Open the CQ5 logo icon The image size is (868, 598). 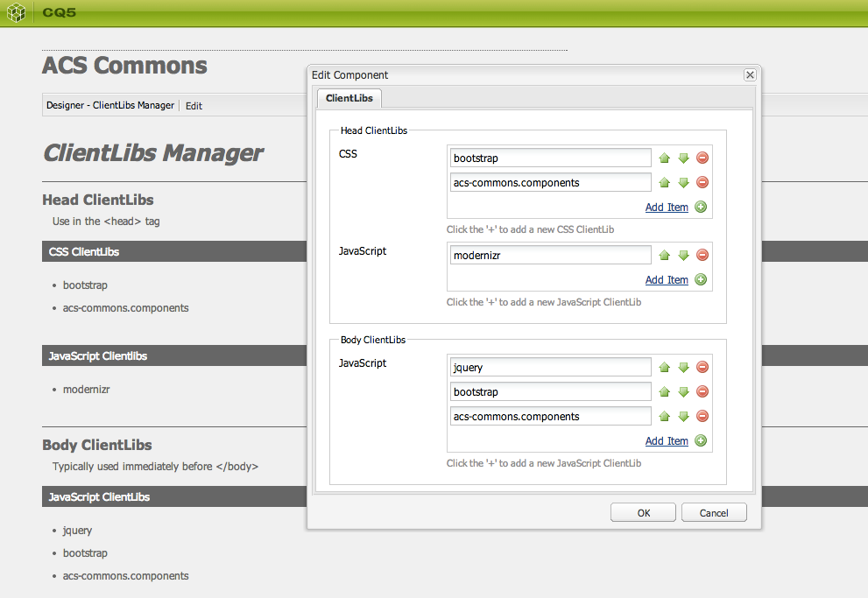(x=16, y=12)
